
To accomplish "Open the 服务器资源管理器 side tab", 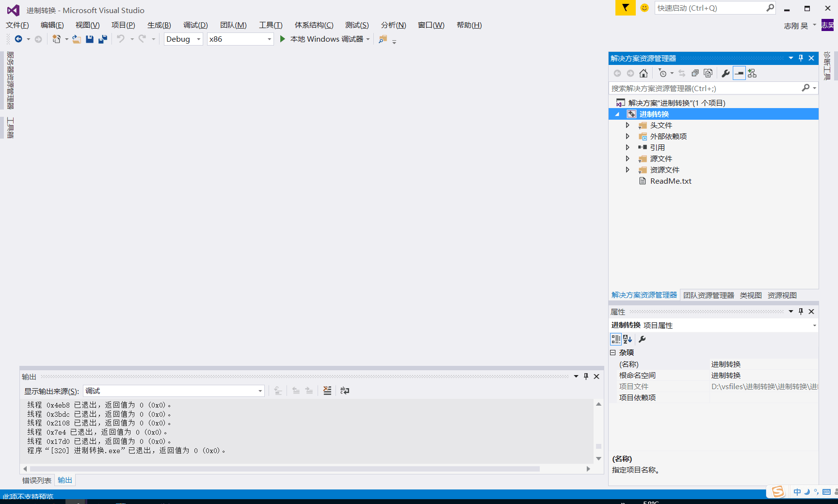I will (10, 80).
